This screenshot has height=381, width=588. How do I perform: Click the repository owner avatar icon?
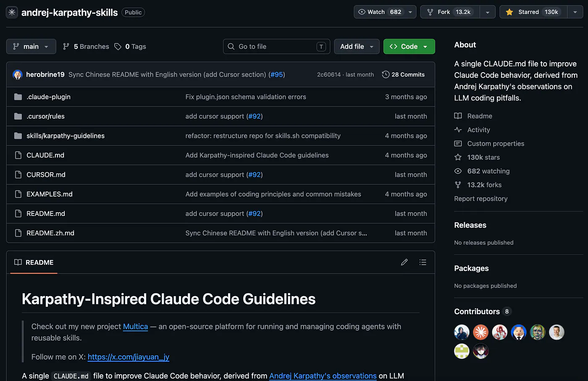12,12
